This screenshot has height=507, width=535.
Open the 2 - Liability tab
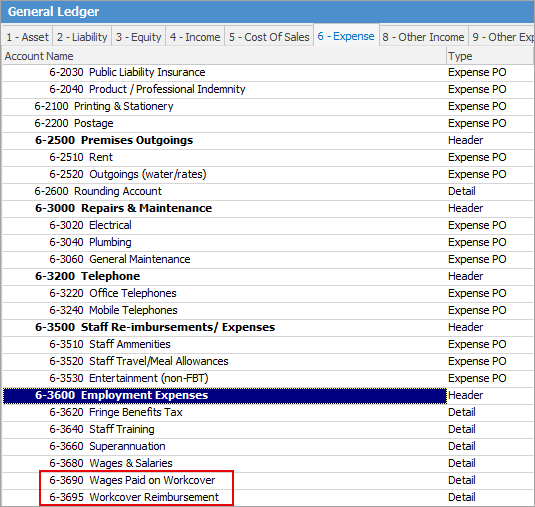point(82,37)
